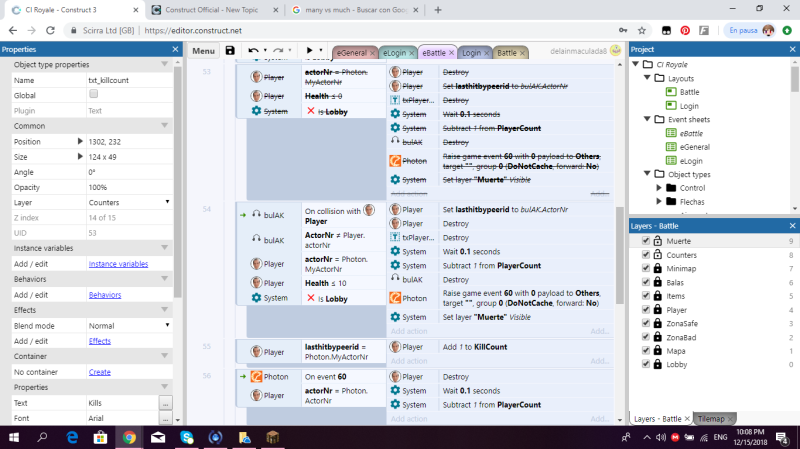The height and width of the screenshot is (449, 800).
Task: Open the preview options dropdown arrow
Action: pyautogui.click(x=321, y=50)
